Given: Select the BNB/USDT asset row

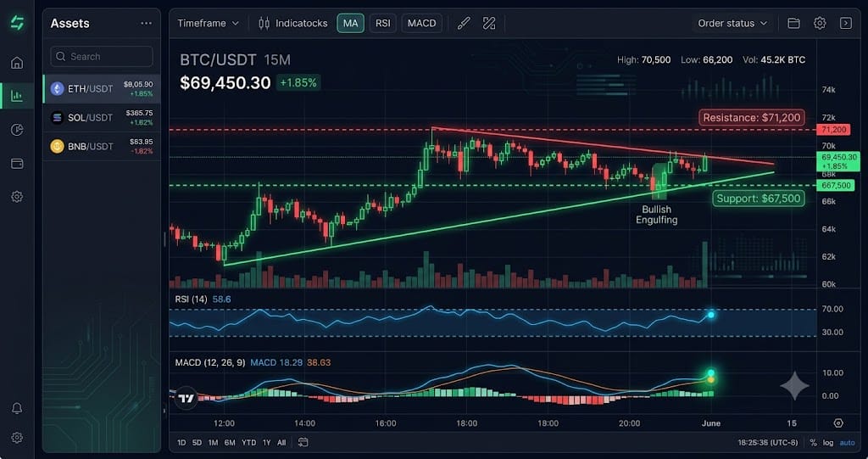Looking at the screenshot, I should click(x=102, y=146).
